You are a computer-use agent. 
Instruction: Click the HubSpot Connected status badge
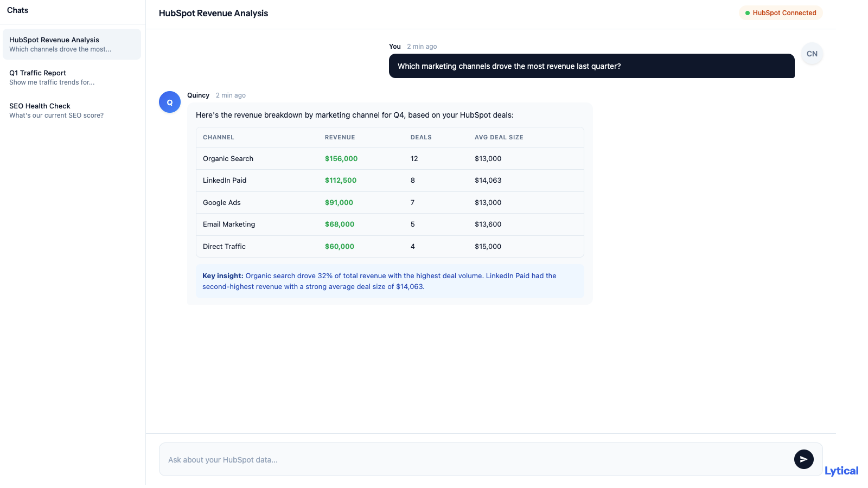[x=780, y=13]
